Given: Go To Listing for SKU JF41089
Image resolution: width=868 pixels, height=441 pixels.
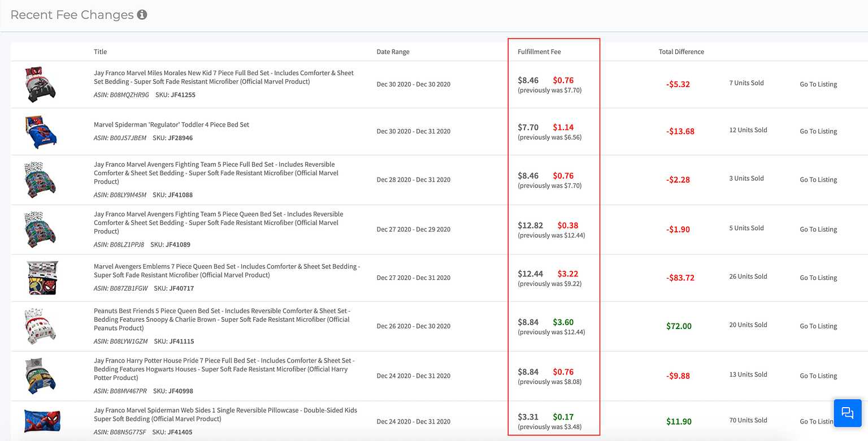Looking at the screenshot, I should tap(818, 230).
